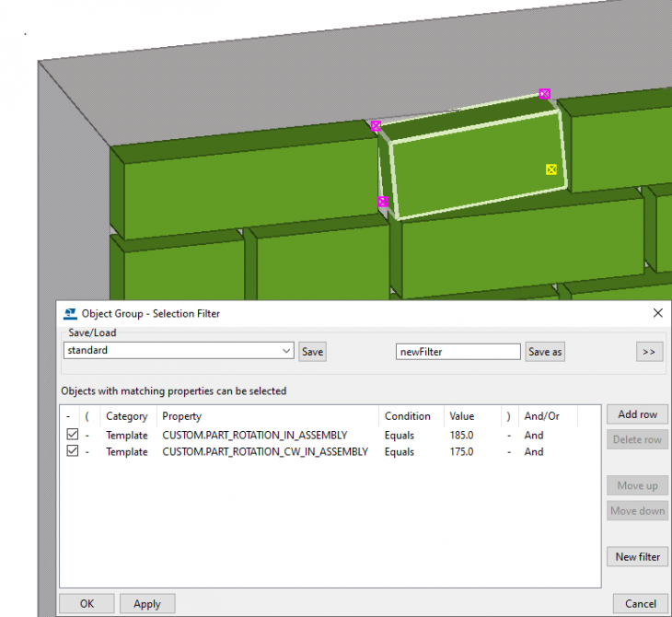Image resolution: width=672 pixels, height=617 pixels.
Task: Click the magenta handle at brick's top left corner
Action: click(x=376, y=126)
